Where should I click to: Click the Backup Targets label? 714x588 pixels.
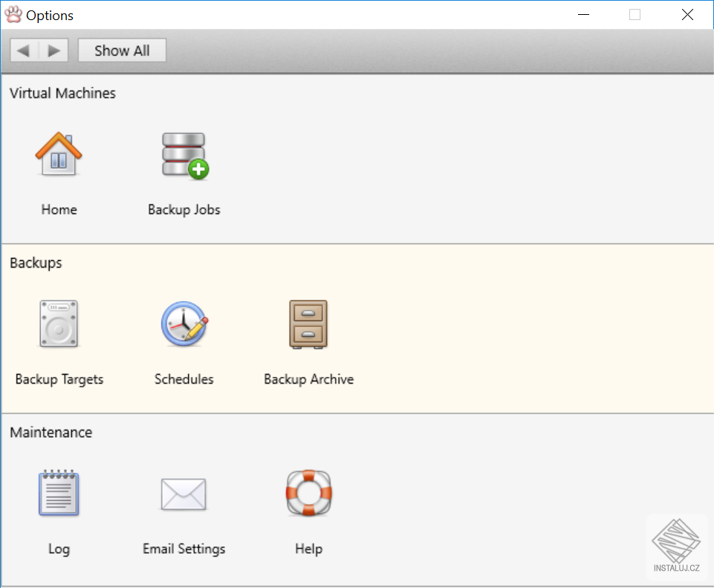(59, 379)
